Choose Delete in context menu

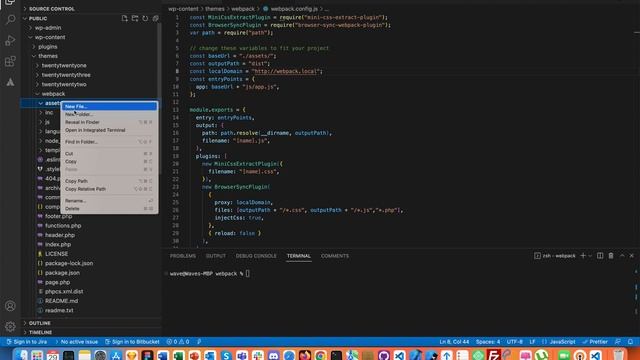point(109,209)
